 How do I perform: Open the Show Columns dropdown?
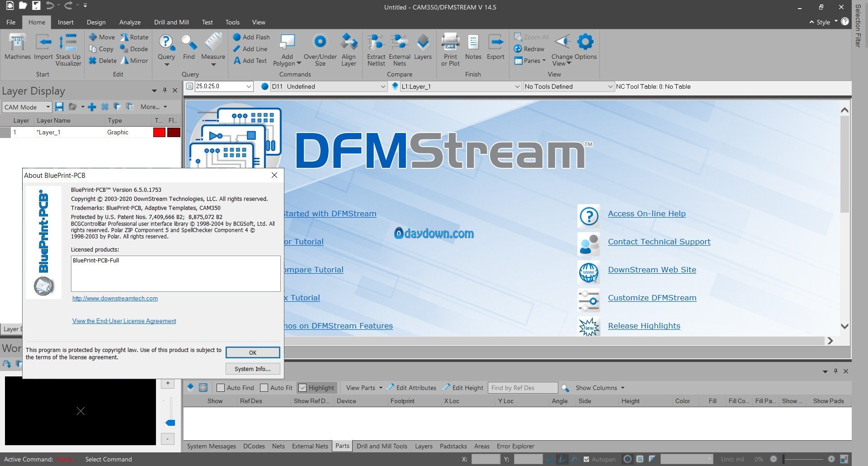click(599, 388)
